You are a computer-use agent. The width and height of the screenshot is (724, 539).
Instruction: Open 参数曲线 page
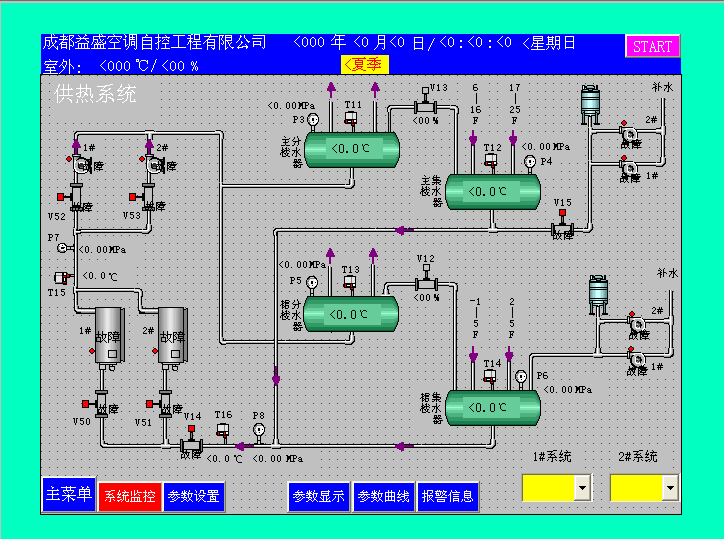click(x=383, y=497)
